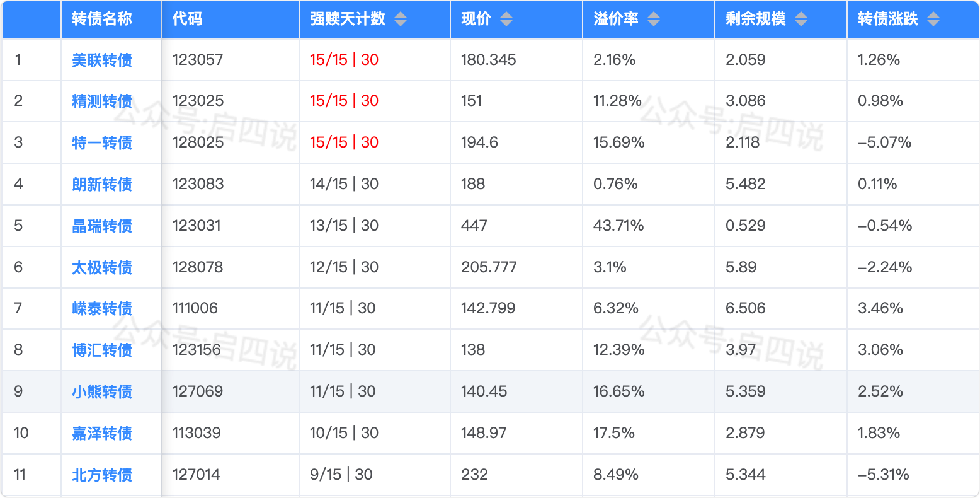The width and height of the screenshot is (980, 498).
Task: Open the 美联转债 bond link
Action: tap(102, 60)
